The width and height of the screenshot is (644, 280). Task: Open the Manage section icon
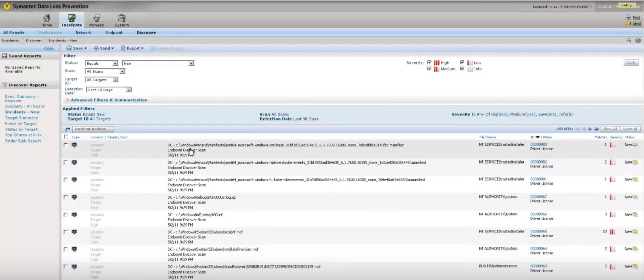pos(96,18)
